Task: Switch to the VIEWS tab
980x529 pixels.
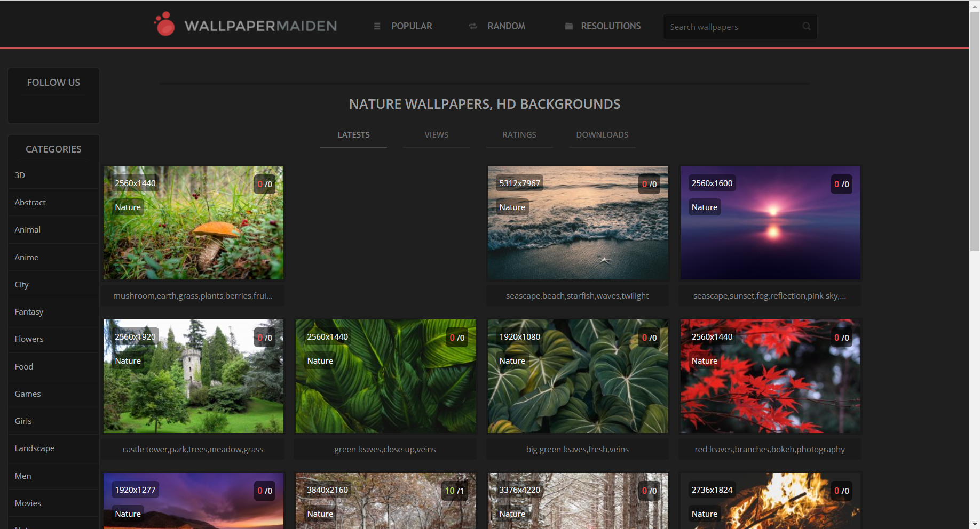Action: [x=436, y=135]
